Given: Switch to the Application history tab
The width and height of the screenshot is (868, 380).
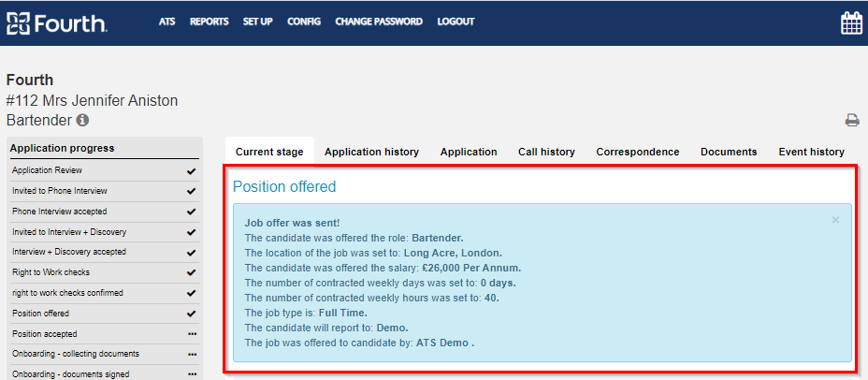Looking at the screenshot, I should tap(371, 152).
